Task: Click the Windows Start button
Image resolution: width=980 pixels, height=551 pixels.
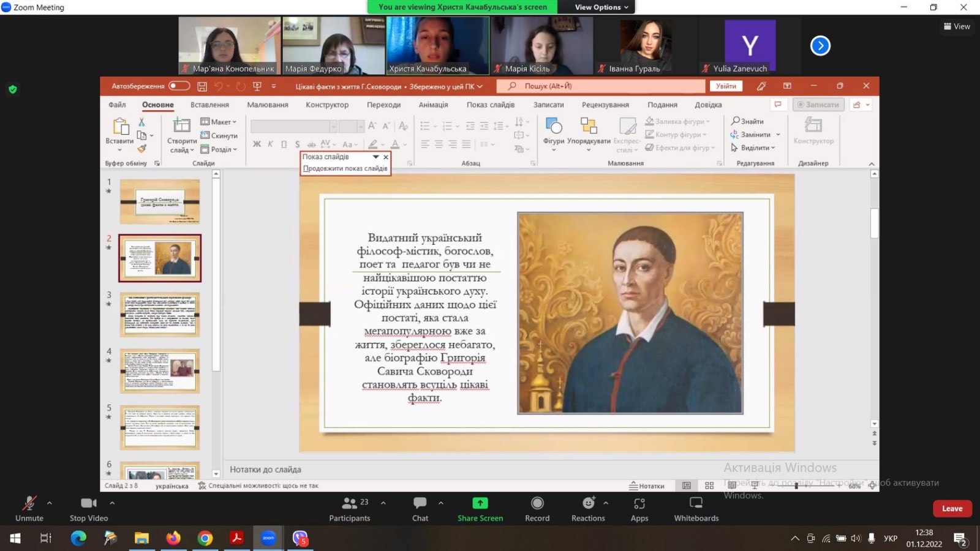Action: (15, 538)
